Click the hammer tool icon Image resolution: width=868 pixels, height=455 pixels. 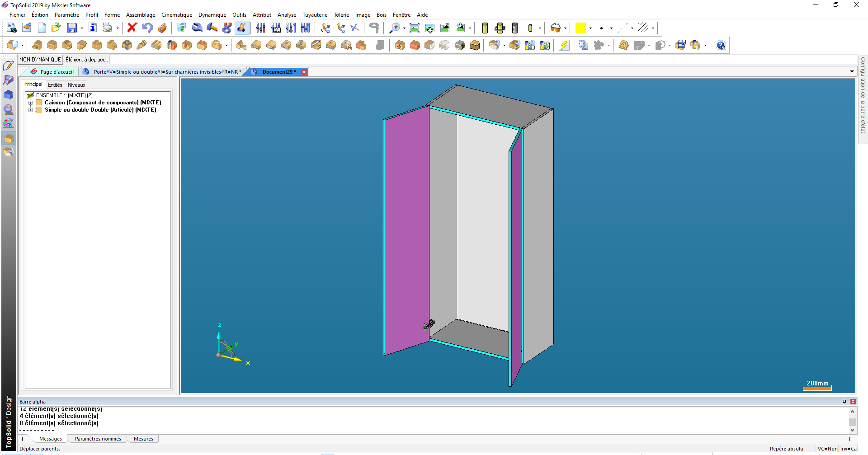(212, 28)
